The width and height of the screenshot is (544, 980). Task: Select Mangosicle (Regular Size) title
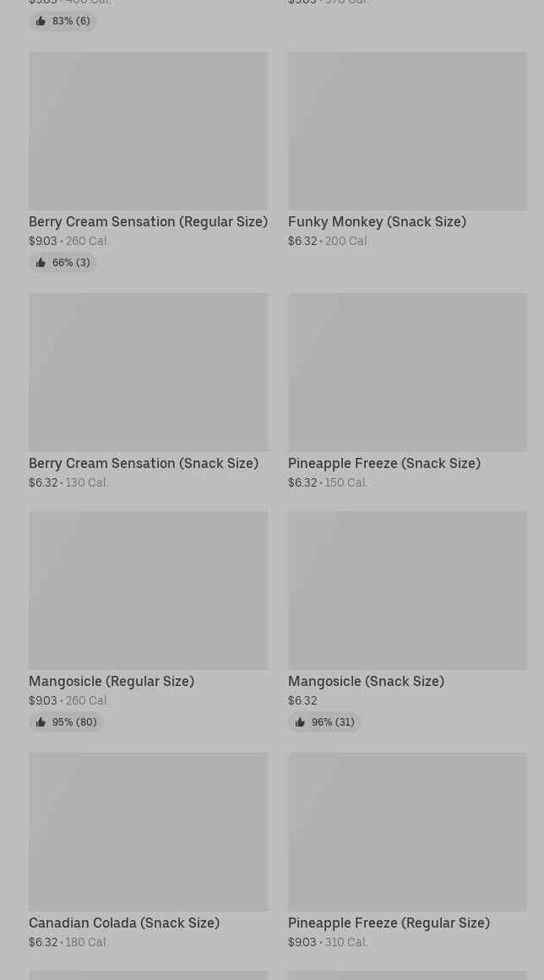pyautogui.click(x=112, y=681)
